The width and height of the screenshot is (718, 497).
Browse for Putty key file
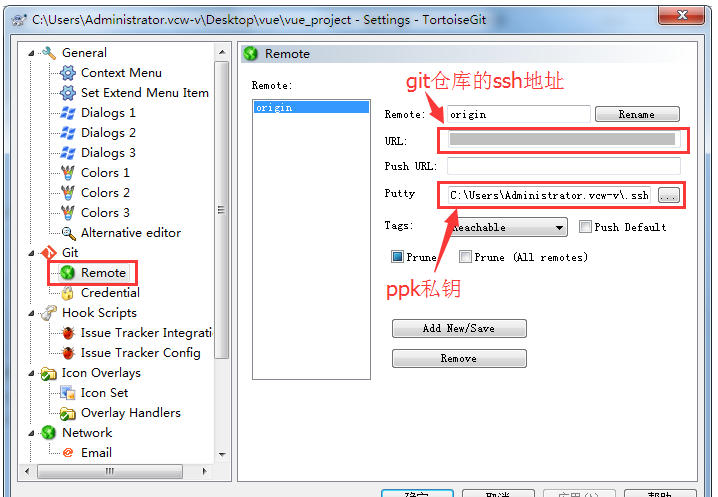(669, 195)
